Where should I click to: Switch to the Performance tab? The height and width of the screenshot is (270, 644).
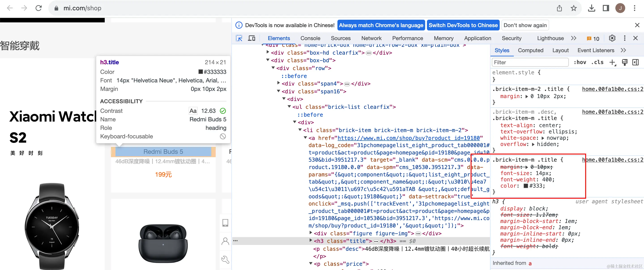coord(407,38)
